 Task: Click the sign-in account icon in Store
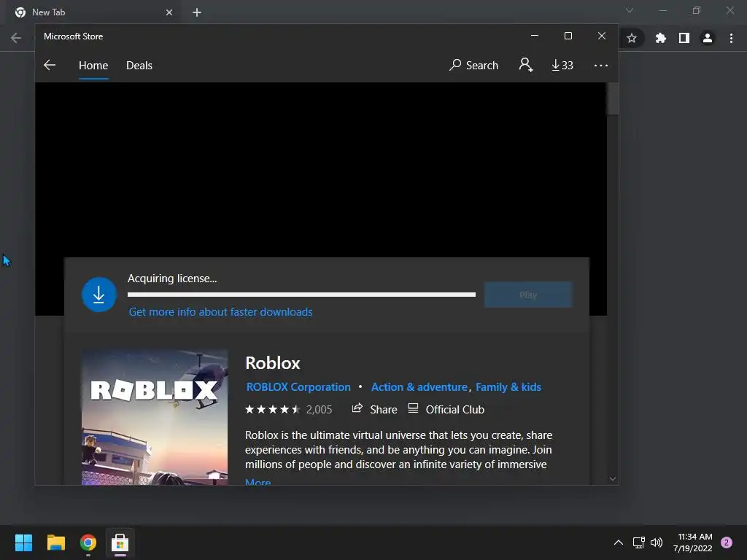[526, 65]
